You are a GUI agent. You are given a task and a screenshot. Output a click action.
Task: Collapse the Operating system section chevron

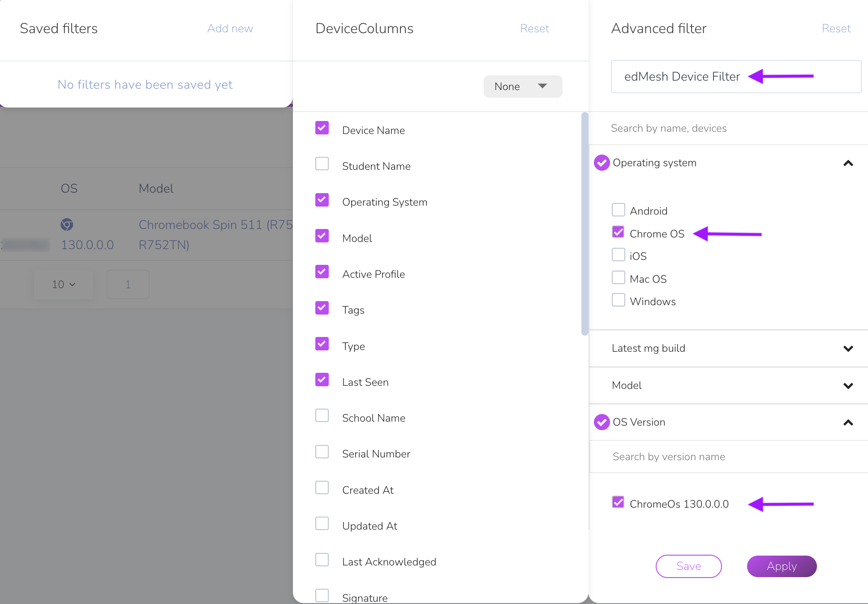848,163
